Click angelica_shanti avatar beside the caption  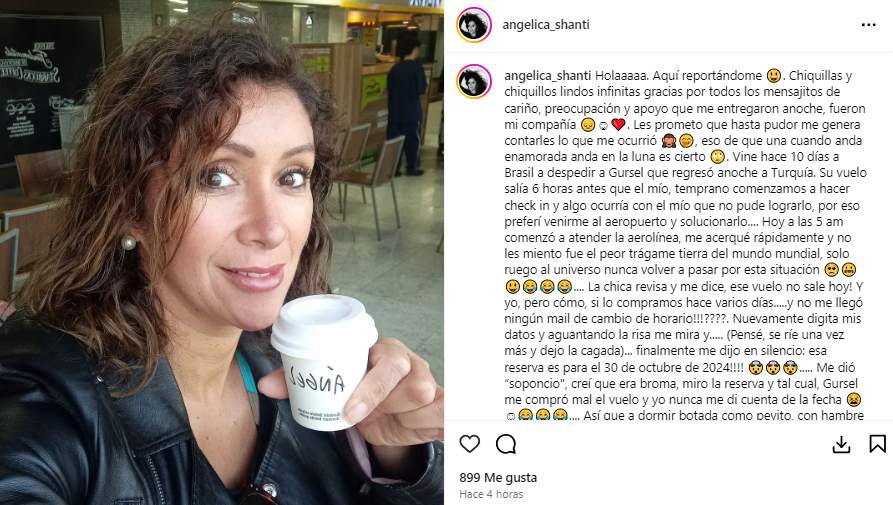tap(474, 81)
